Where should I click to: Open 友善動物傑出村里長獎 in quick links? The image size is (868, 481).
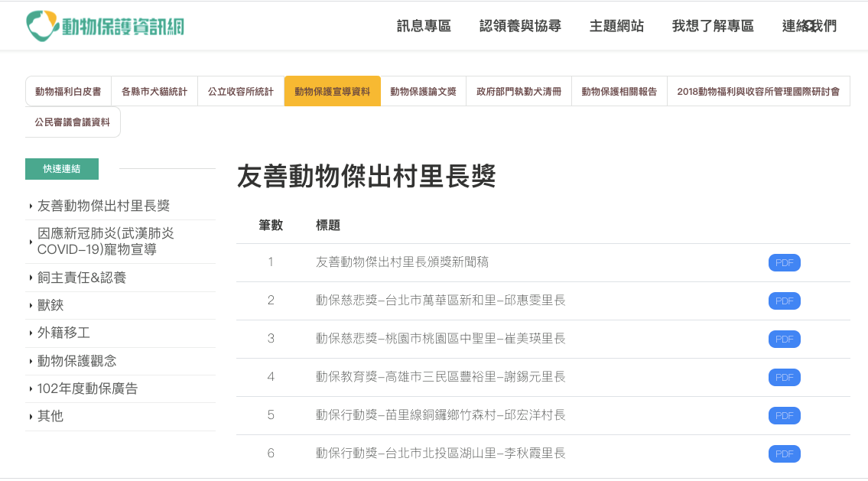click(x=103, y=206)
